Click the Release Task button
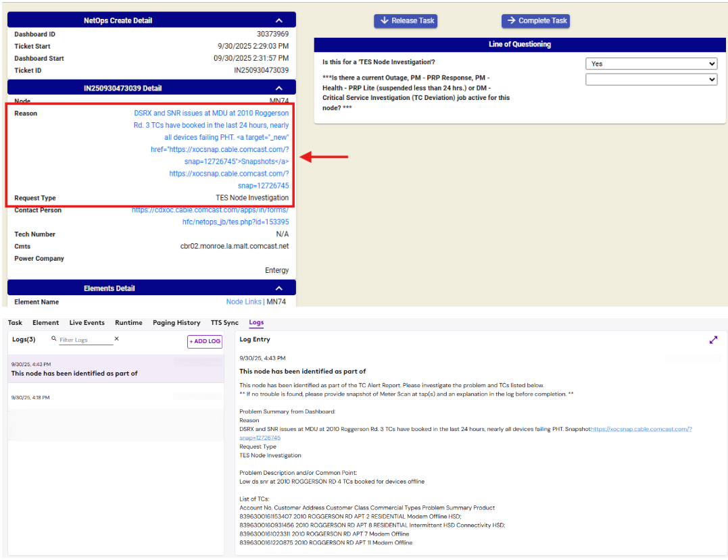Viewport: 728px width, 560px height. [406, 21]
